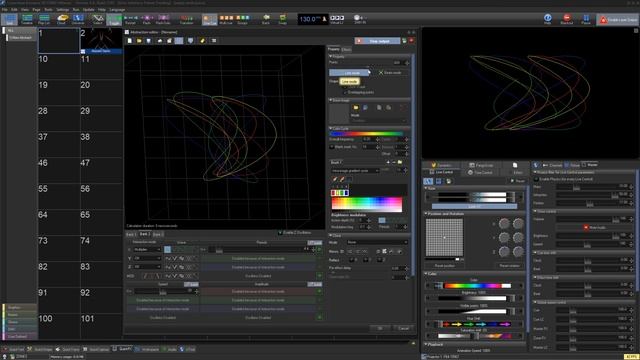Switch to Grid view in main toolbar

click(x=9, y=19)
